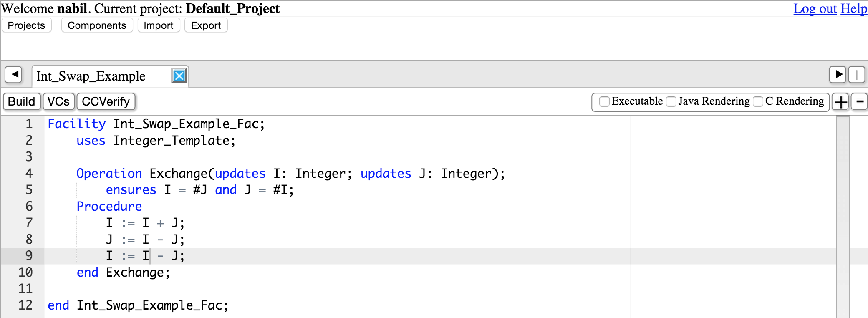Run CCVerify on the code
The image size is (868, 318).
tap(106, 101)
